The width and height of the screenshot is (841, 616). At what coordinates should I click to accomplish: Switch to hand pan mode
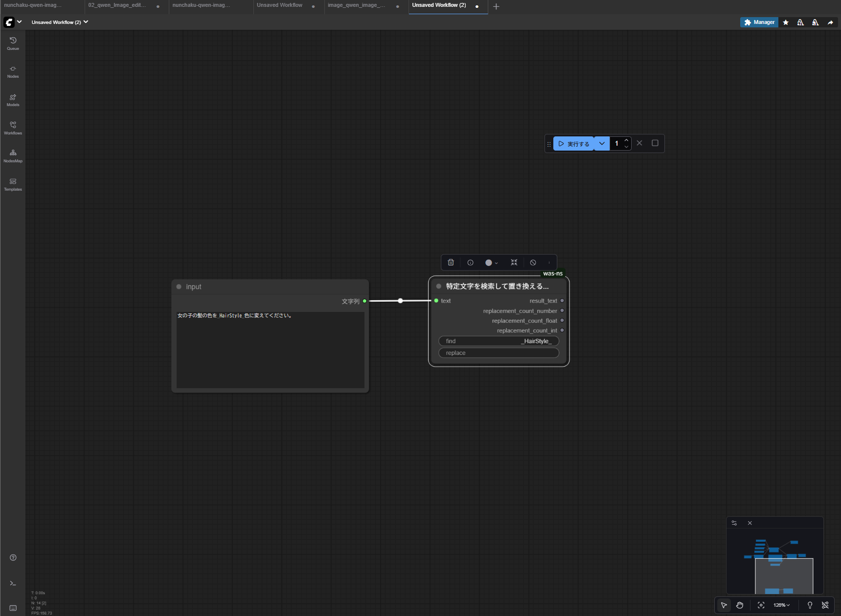pyautogui.click(x=740, y=605)
